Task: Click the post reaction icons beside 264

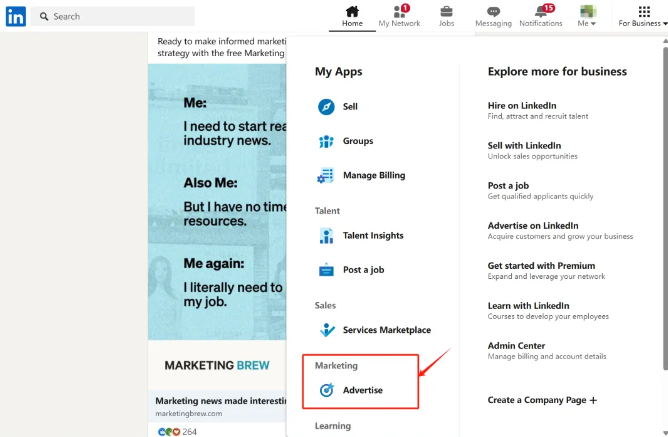Action: click(x=169, y=432)
